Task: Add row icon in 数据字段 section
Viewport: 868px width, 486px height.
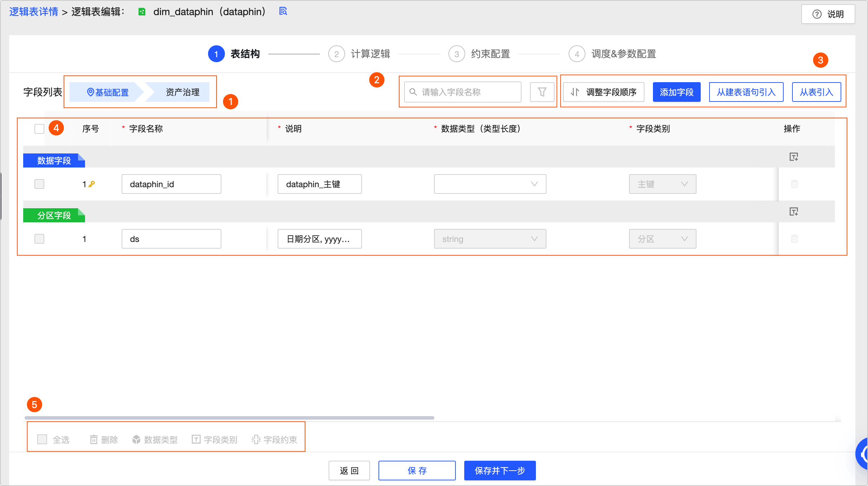Action: pos(793,157)
